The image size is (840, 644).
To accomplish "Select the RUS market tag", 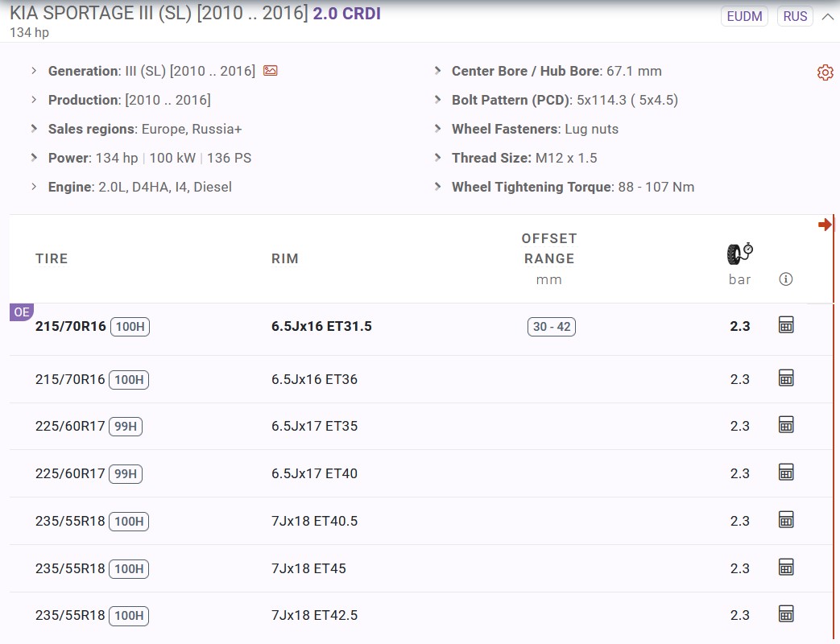I will click(795, 17).
